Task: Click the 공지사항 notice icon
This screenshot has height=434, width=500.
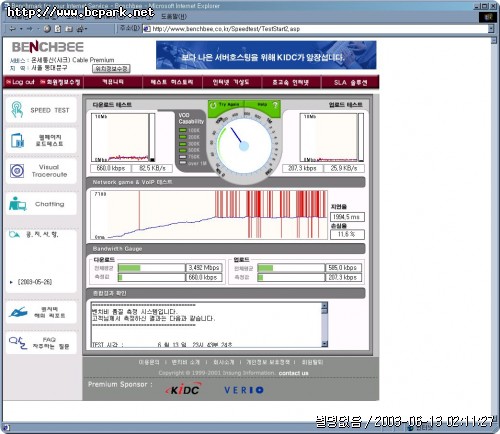Action: (x=14, y=235)
